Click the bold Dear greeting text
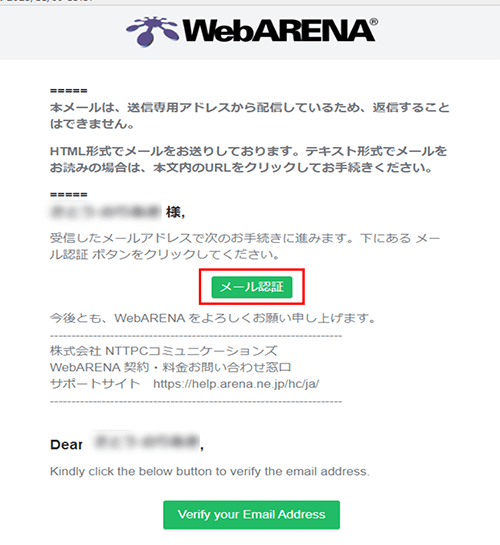 (x=66, y=445)
